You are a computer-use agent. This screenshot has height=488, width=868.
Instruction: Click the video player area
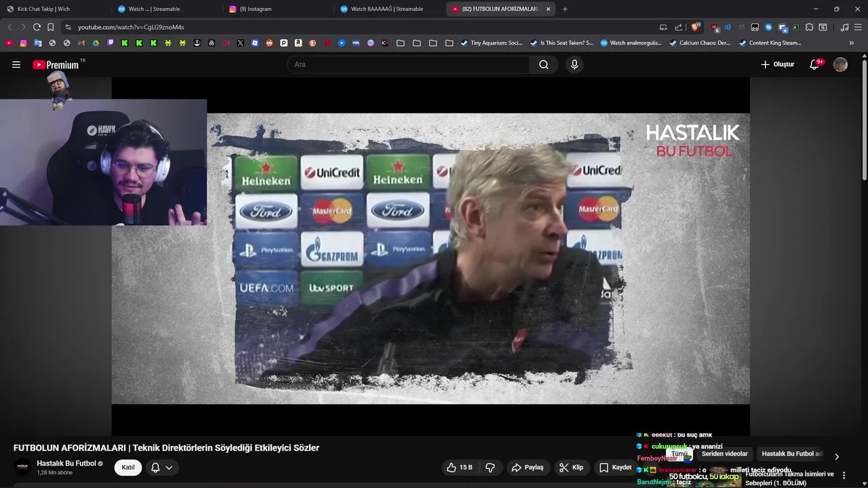pyautogui.click(x=431, y=256)
